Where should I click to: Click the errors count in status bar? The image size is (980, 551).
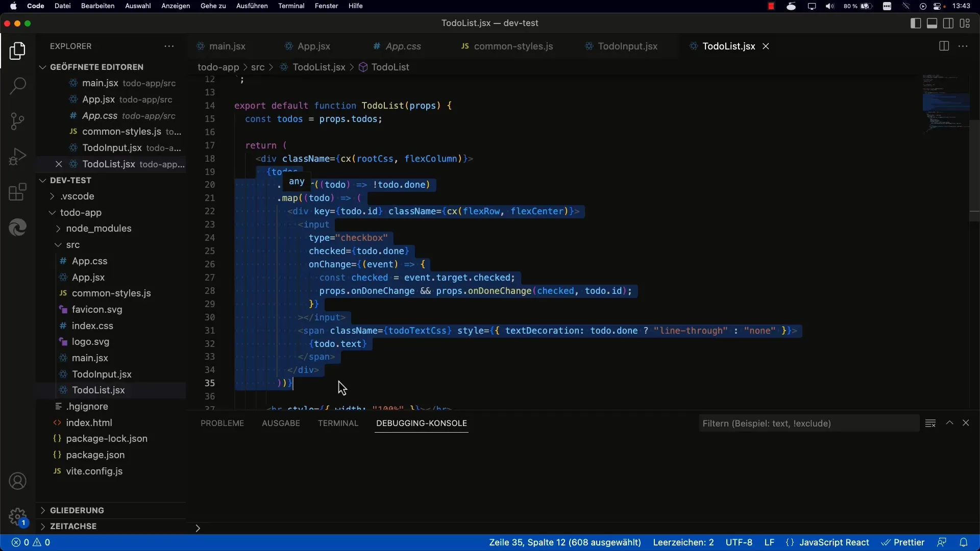point(20,542)
